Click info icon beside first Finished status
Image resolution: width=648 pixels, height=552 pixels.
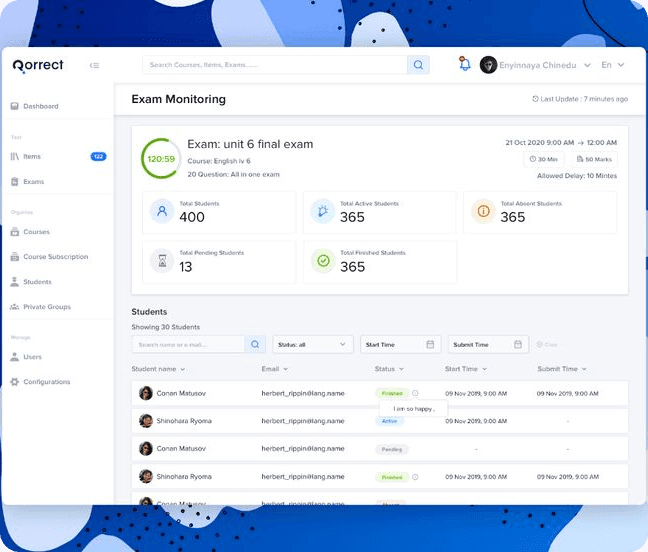click(415, 393)
